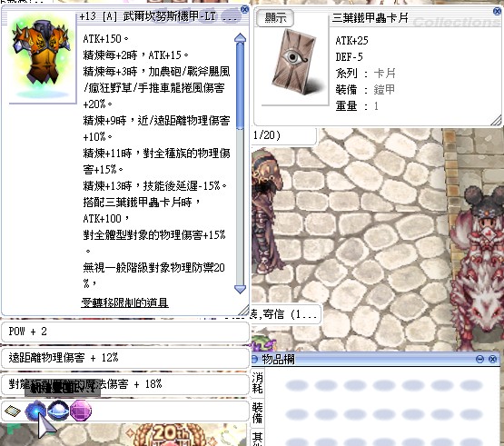The width and height of the screenshot is (504, 446).
Task: Close the 三葉鐵甲蟲卡片 card window
Action: [497, 12]
